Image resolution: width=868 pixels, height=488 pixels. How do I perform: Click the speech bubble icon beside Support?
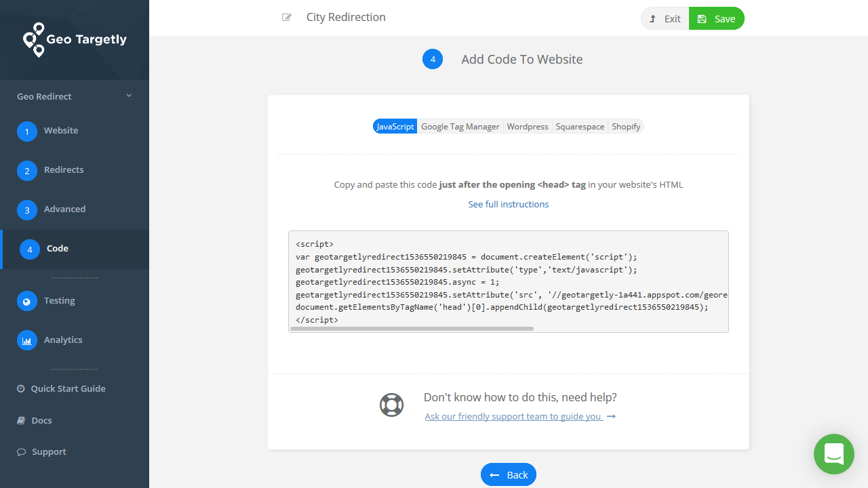(21, 452)
